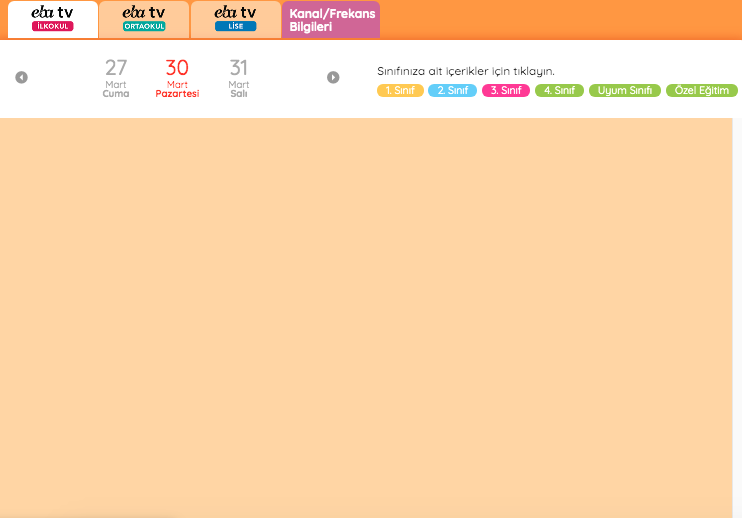The height and width of the screenshot is (518, 742).
Task: Select 27 Mart Cuma date
Action: tap(116, 79)
